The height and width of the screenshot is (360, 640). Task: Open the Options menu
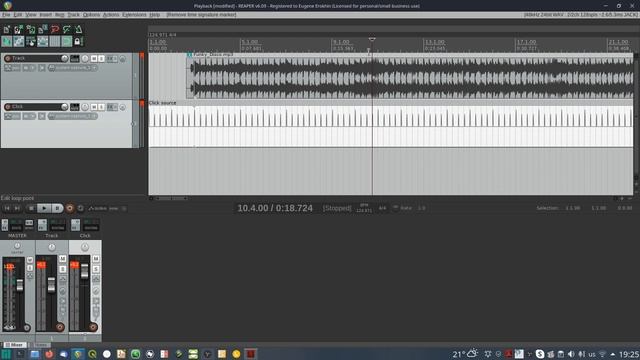coord(91,15)
